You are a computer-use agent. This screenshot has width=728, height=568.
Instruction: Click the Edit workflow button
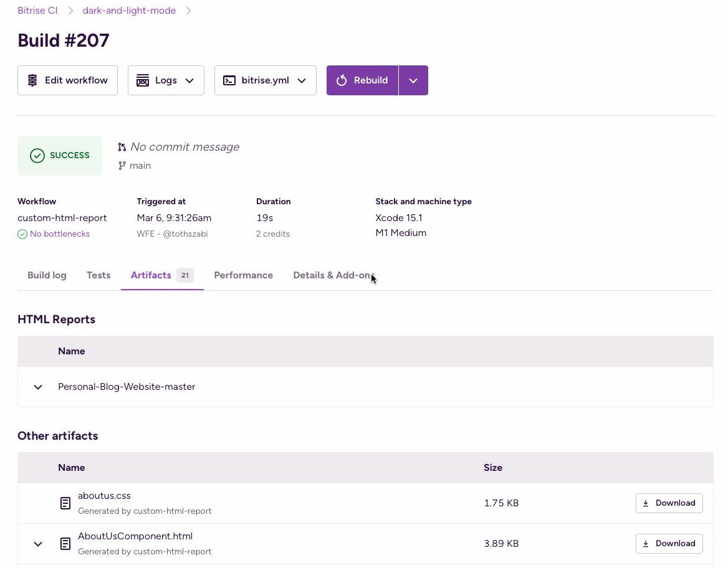click(67, 80)
